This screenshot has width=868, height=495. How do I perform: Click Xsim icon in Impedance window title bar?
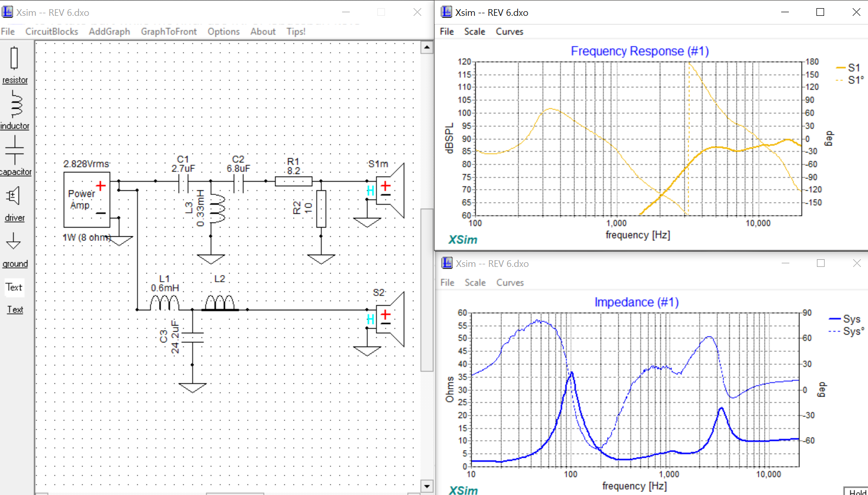(447, 263)
